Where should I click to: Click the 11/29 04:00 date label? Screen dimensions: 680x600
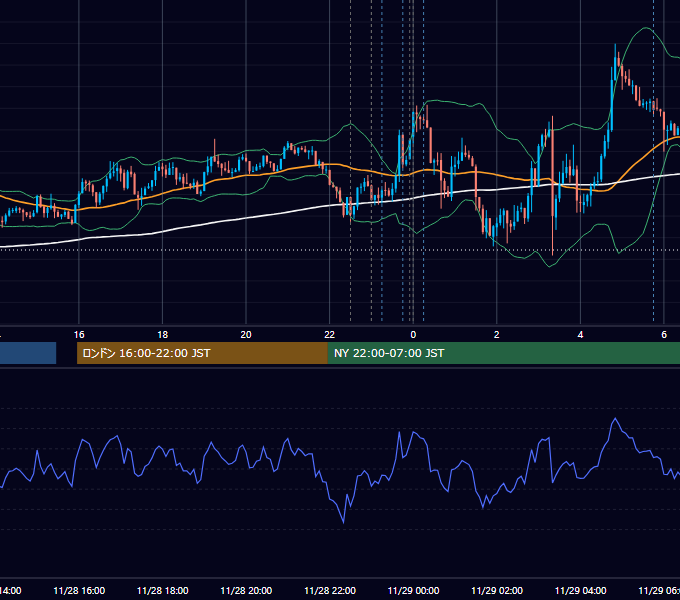pos(580,591)
